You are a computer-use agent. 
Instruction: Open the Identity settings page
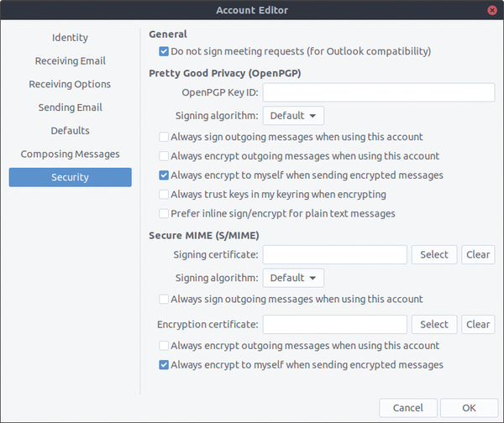pyautogui.click(x=70, y=38)
